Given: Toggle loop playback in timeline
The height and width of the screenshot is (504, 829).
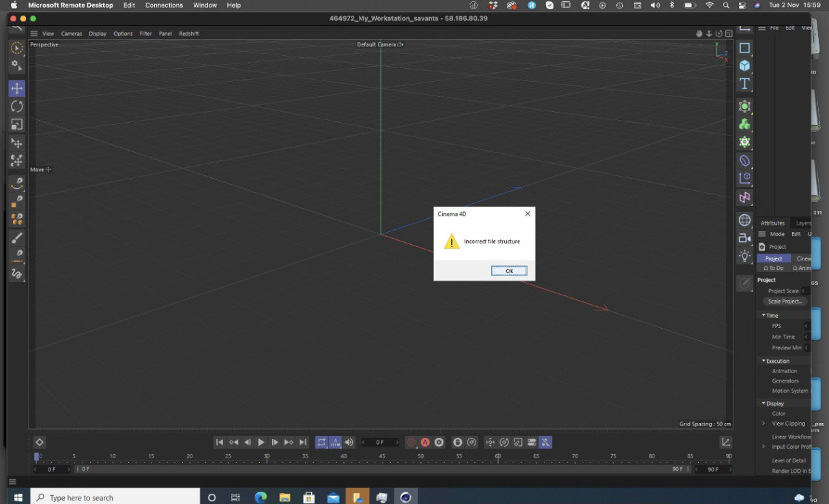Looking at the screenshot, I should (x=321, y=442).
